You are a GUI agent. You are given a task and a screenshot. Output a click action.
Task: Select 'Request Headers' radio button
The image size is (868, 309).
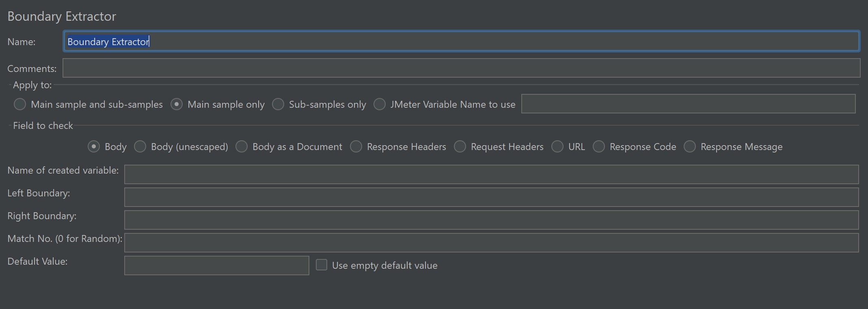point(460,147)
